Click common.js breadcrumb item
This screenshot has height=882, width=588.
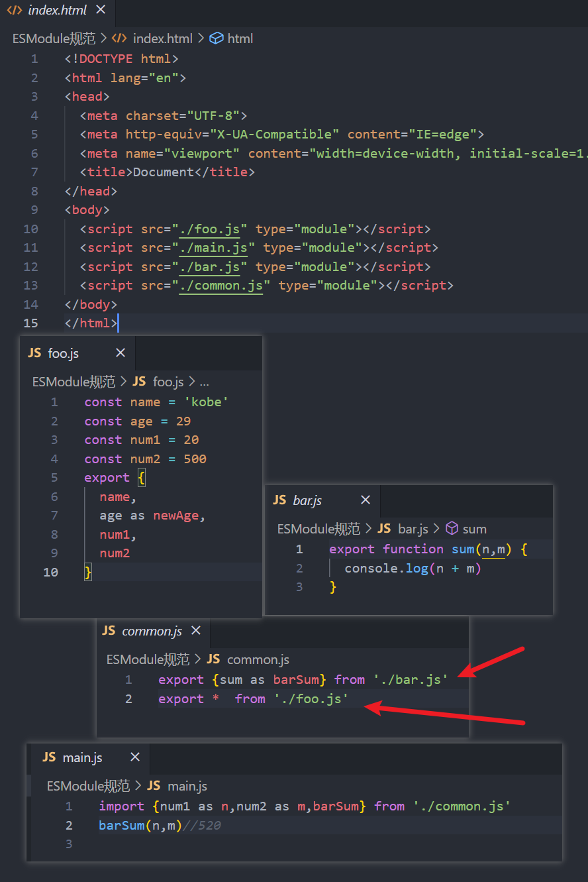258,659
